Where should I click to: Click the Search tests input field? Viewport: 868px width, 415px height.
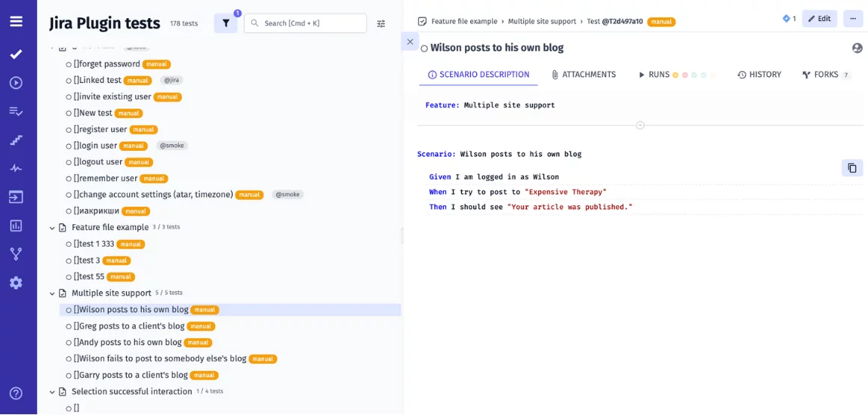311,23
